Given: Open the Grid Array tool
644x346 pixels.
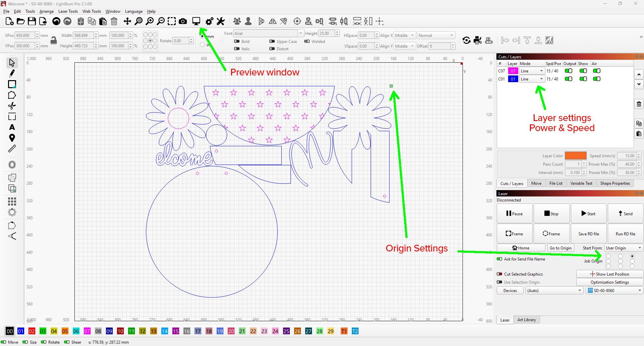Looking at the screenshot, I should pyautogui.click(x=12, y=201).
